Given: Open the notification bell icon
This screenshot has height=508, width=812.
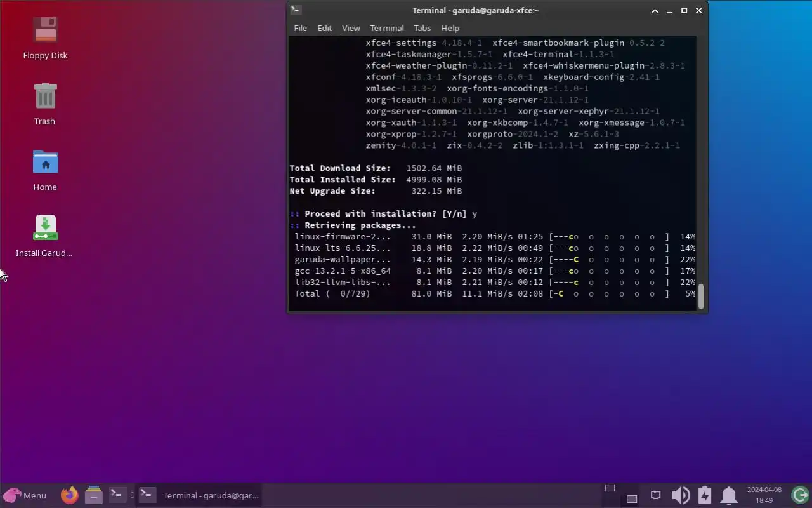Looking at the screenshot, I should 729,495.
